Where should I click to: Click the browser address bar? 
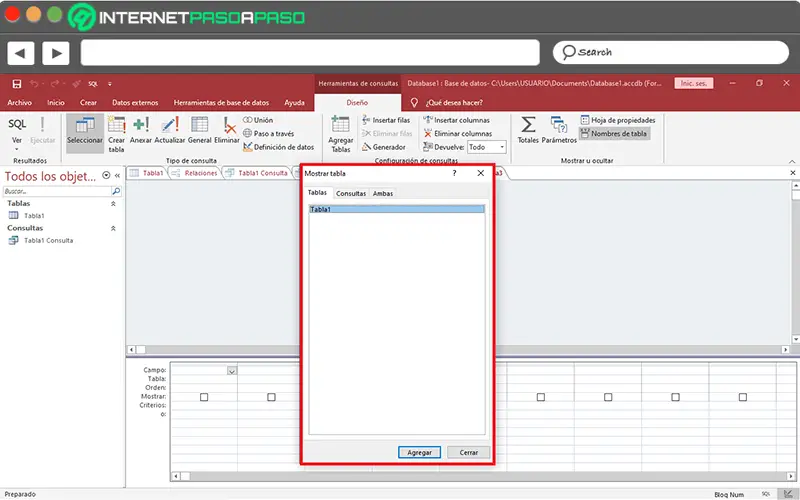coord(310,53)
